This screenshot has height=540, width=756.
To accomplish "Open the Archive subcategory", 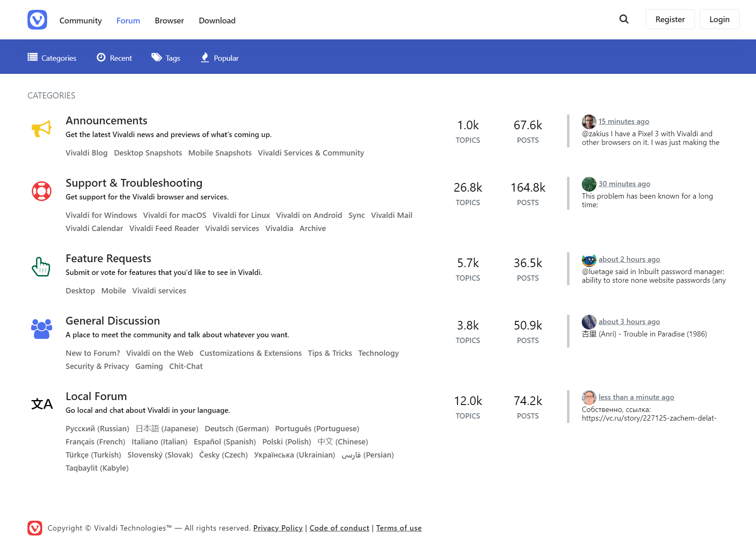I will coord(313,229).
